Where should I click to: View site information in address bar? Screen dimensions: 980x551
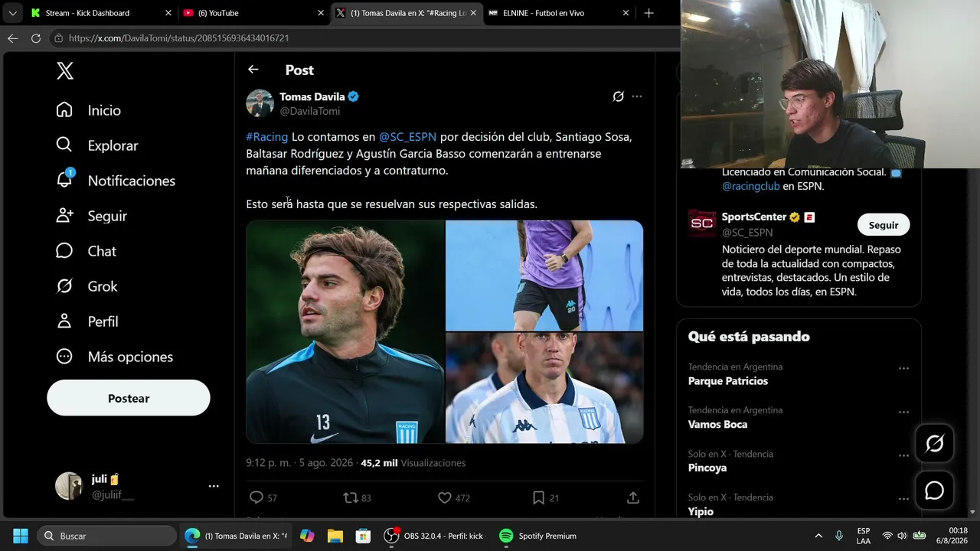coord(59,38)
